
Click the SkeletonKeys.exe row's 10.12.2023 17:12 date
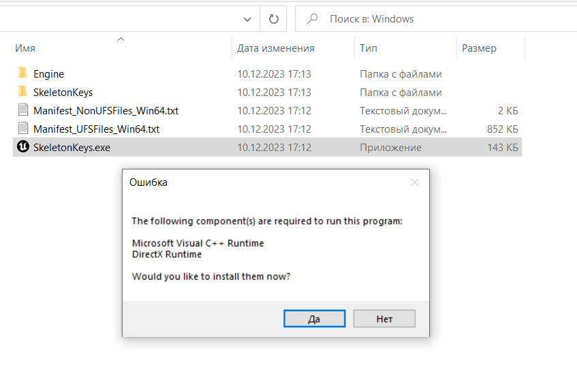274,148
